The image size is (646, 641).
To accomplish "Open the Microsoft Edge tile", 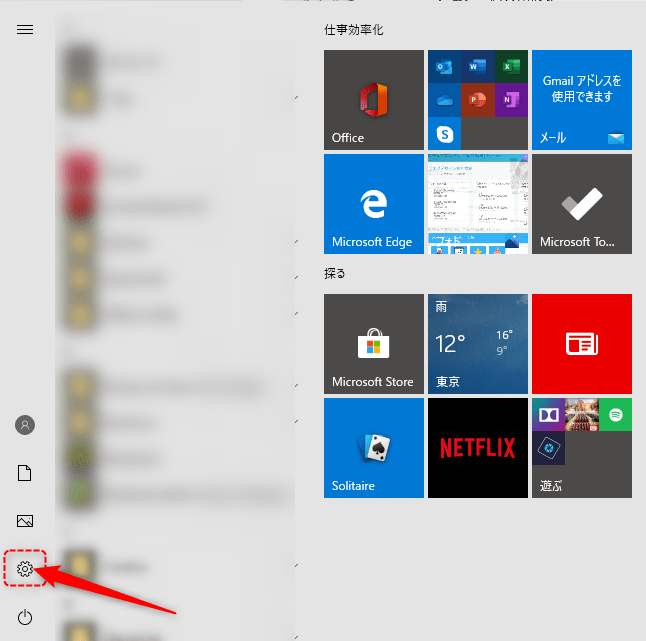I will 374,204.
